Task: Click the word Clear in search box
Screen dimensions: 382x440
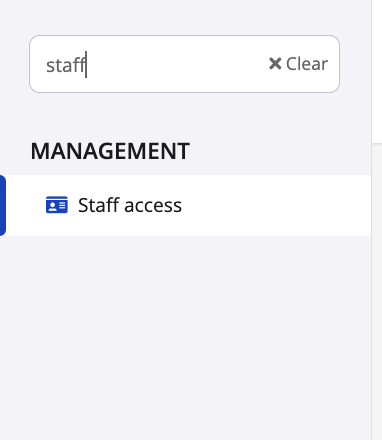Action: tap(307, 64)
